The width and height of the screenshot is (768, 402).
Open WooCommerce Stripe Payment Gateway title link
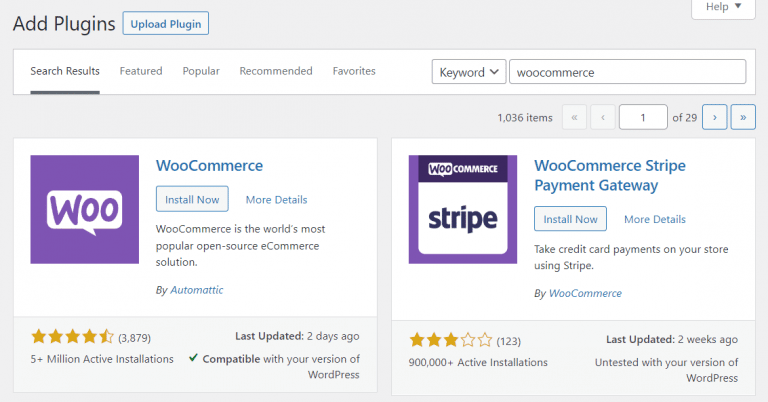610,175
